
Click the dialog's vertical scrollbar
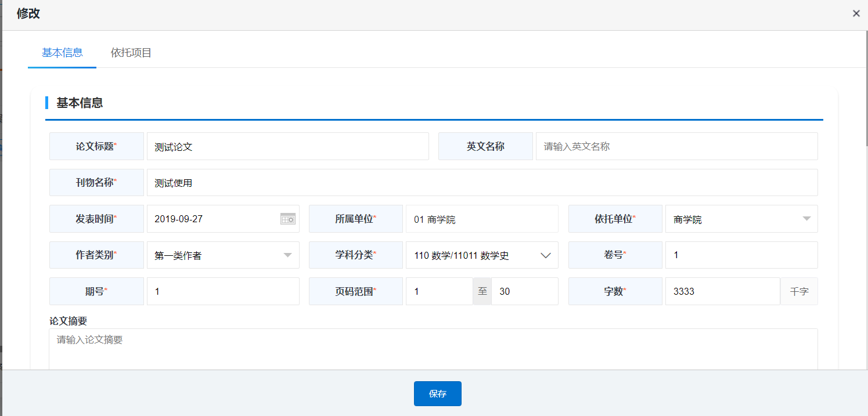(x=865, y=87)
